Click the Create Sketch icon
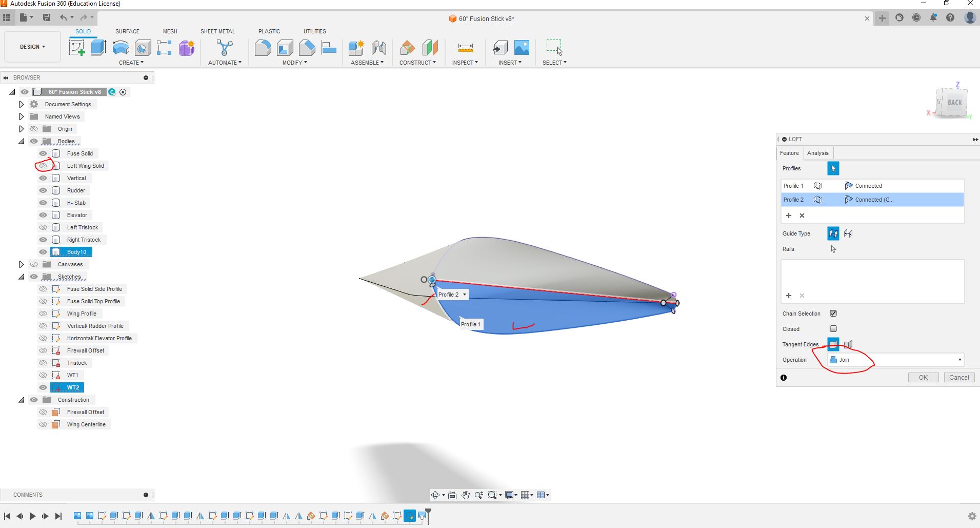 click(x=76, y=48)
